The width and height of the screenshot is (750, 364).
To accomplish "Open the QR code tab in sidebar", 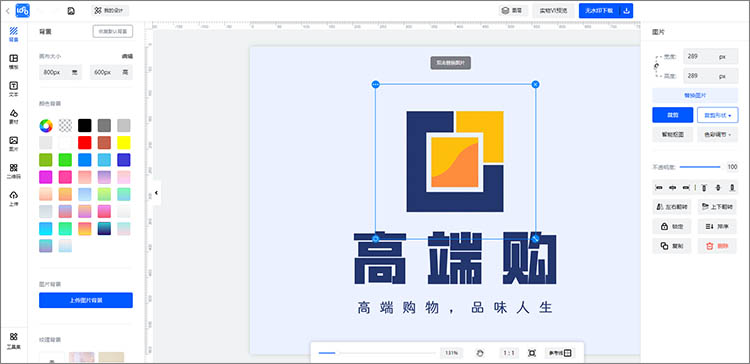I will pyautogui.click(x=13, y=171).
